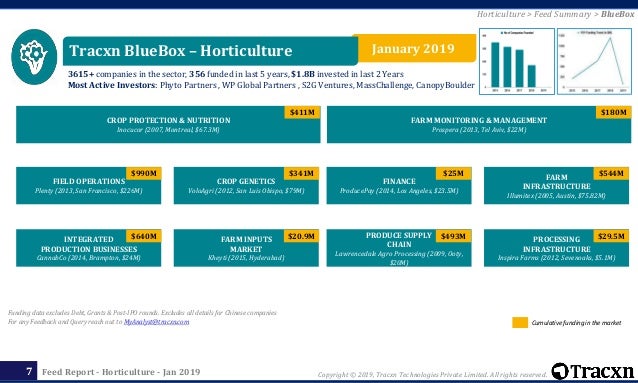
Task: Click the Most Active Investors line
Action: (x=271, y=85)
